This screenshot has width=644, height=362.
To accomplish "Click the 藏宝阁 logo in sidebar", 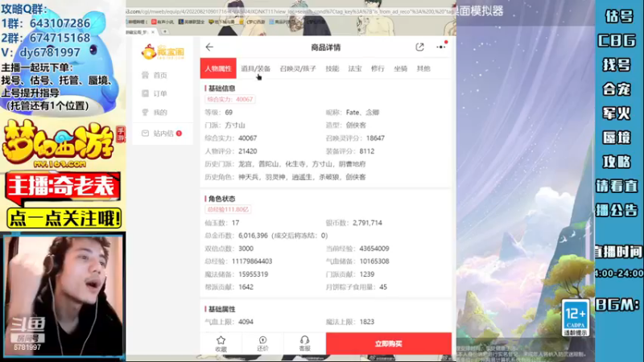I will point(163,52).
